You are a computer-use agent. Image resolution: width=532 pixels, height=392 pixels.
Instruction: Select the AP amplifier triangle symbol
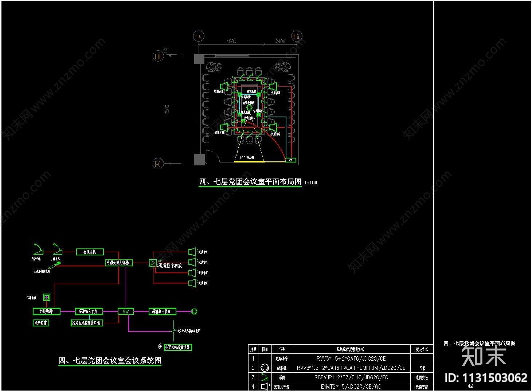(x=153, y=263)
